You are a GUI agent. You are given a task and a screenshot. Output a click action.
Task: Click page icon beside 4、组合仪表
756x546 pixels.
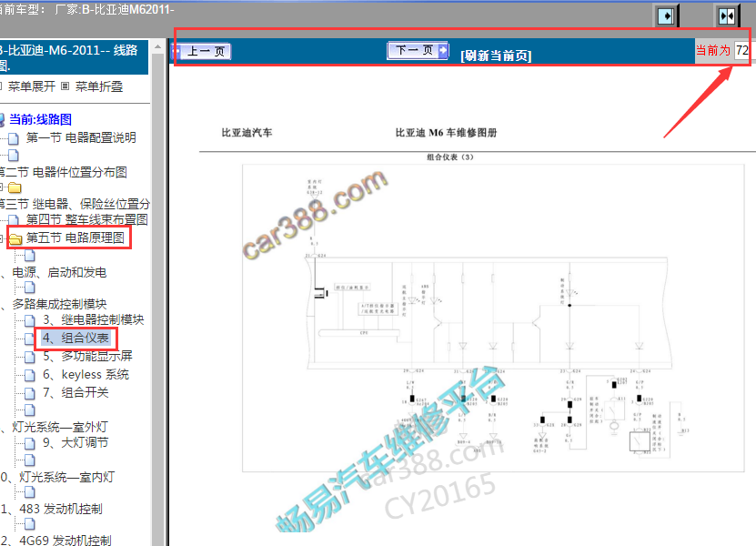(x=30, y=339)
